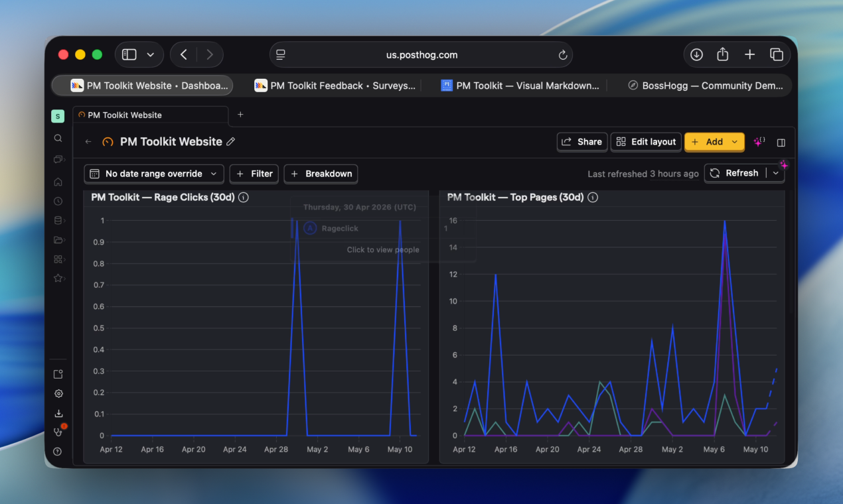Toggle the side panel icon near Add
The width and height of the screenshot is (843, 504).
coord(781,143)
